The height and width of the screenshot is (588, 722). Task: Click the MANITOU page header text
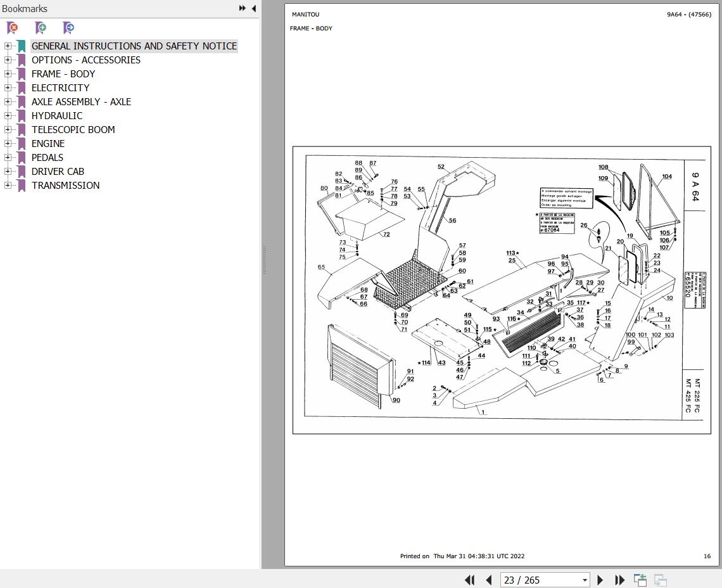[x=305, y=15]
